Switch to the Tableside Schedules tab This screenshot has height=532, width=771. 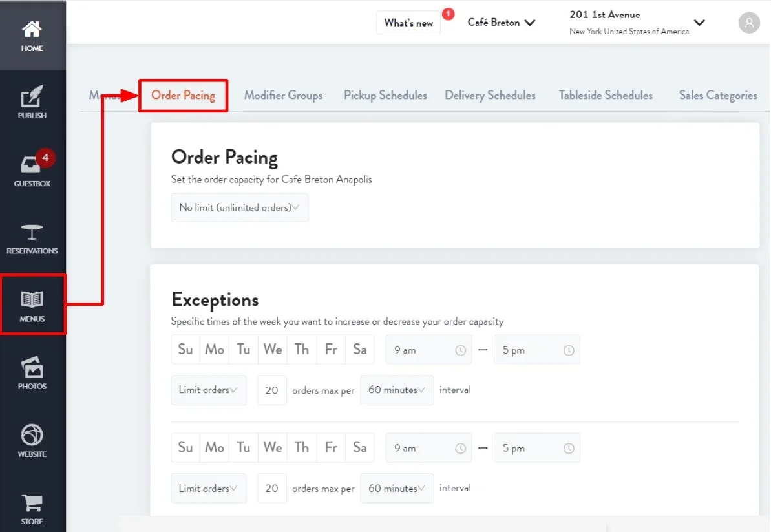(606, 96)
